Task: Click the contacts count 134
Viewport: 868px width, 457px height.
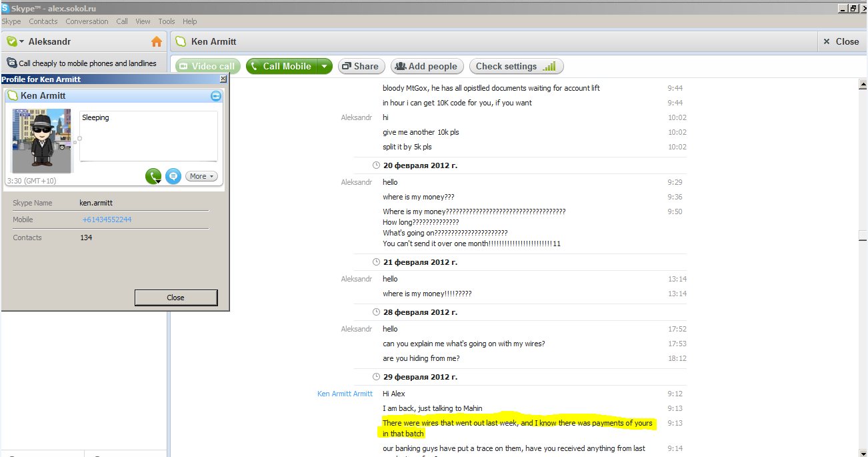Action: pos(86,238)
